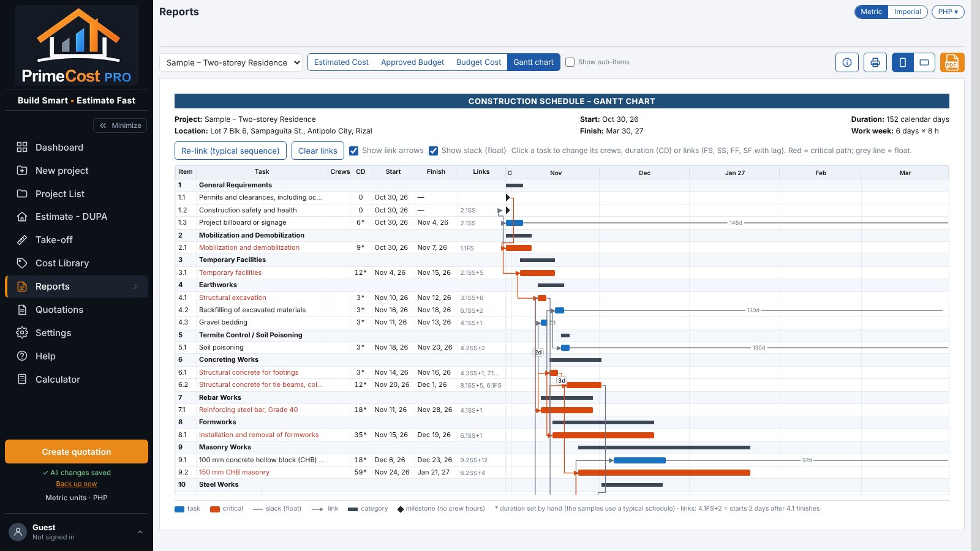This screenshot has width=980, height=551.
Task: Switch to the Budget Cost tab
Action: tap(478, 62)
